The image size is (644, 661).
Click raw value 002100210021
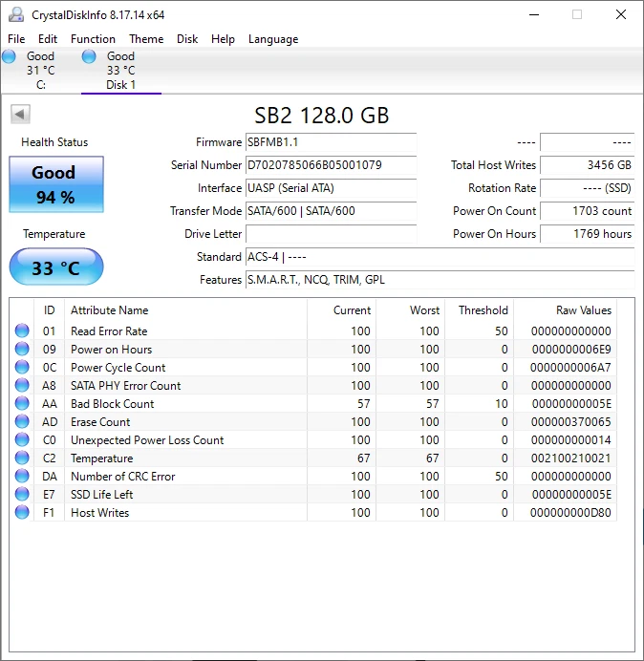pyautogui.click(x=571, y=458)
